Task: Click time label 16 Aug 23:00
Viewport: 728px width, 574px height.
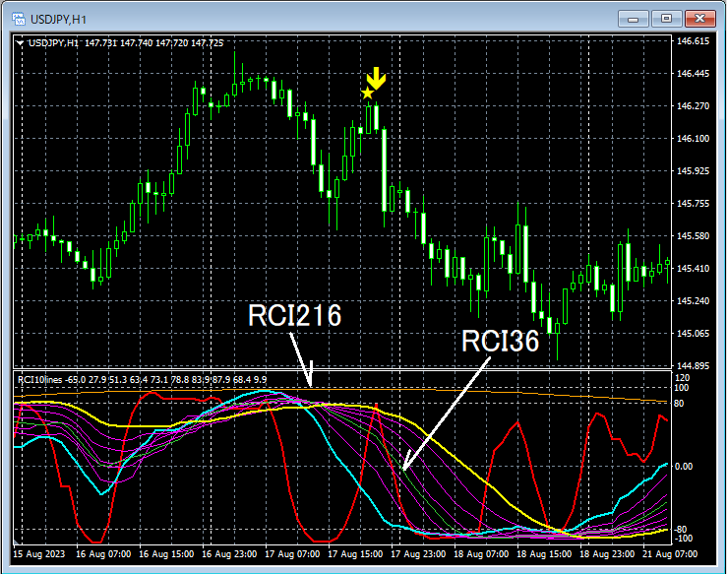Action: [x=229, y=554]
